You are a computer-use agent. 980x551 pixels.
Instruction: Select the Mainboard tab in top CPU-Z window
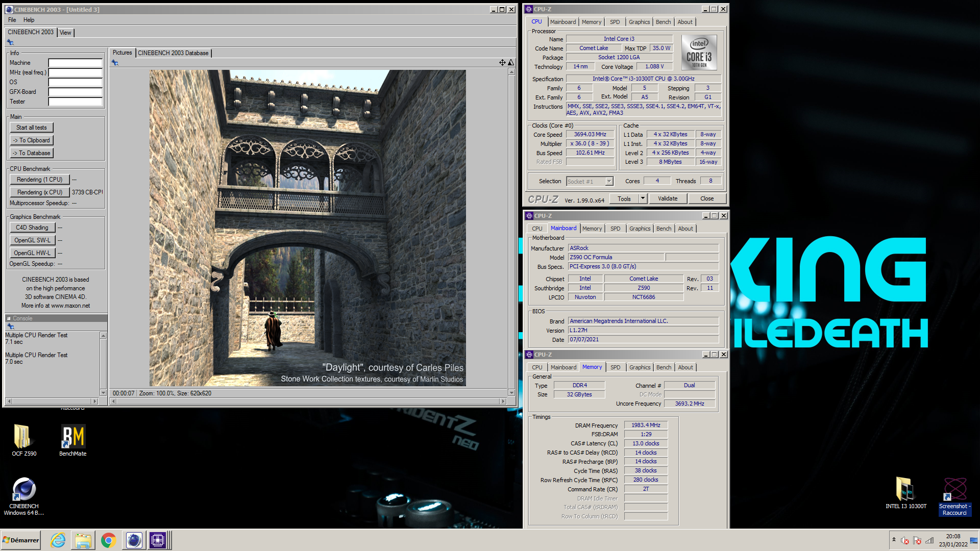563,22
